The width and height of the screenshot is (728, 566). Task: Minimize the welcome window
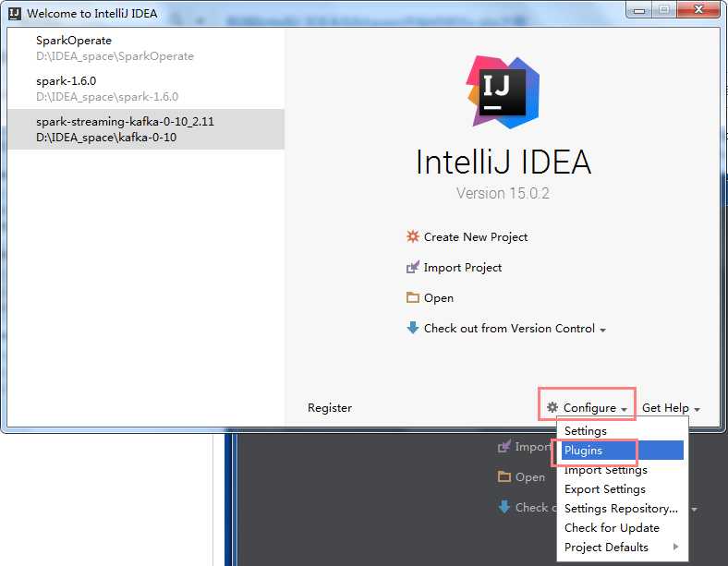click(x=639, y=10)
